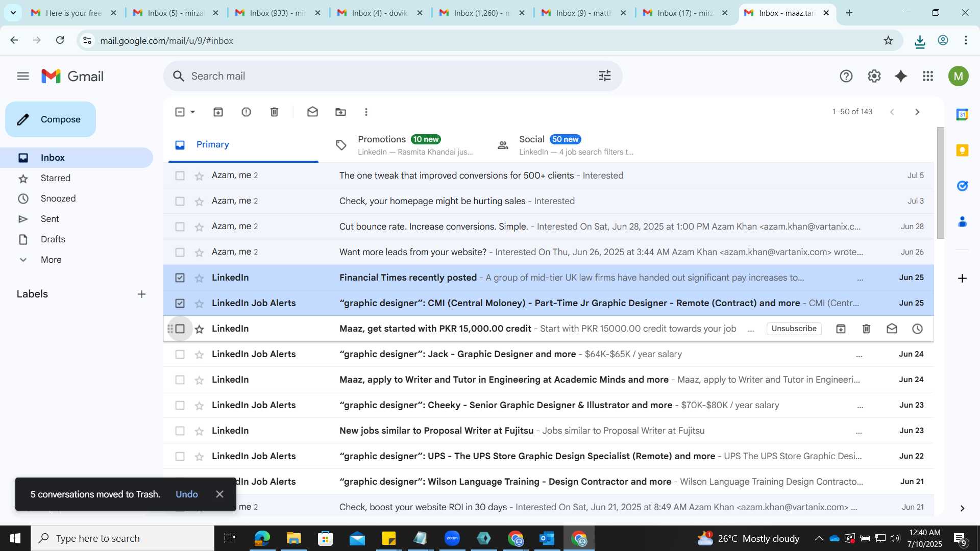Check the homepage hurting sales email checkbox
The height and width of the screenshot is (551, 980).
pos(180,201)
